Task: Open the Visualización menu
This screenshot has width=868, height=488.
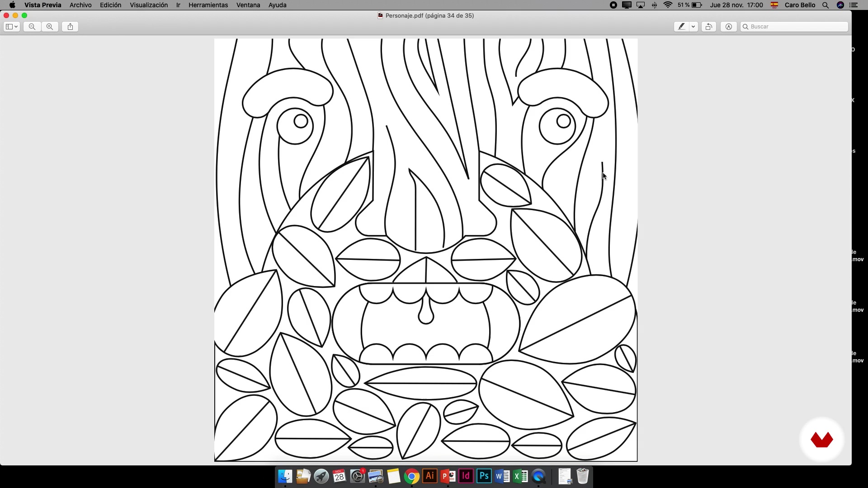Action: [148, 5]
